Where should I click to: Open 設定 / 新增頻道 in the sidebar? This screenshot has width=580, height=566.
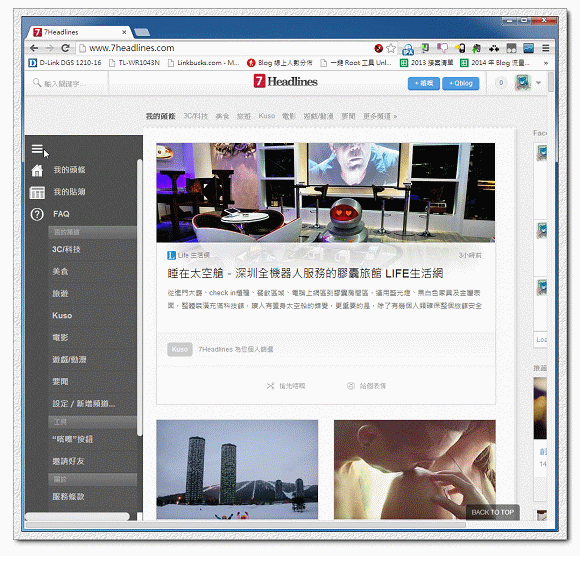84,404
